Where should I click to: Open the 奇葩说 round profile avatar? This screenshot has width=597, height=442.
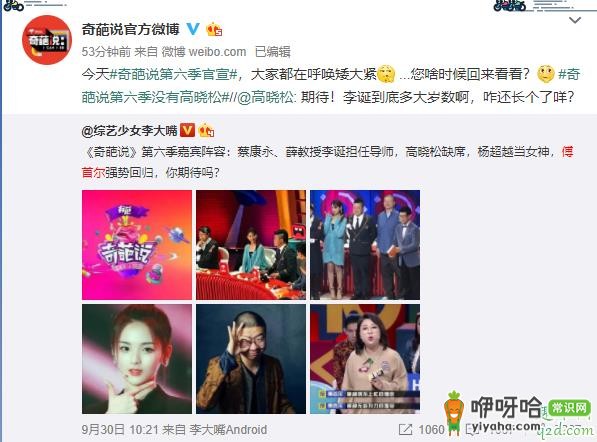pos(47,40)
